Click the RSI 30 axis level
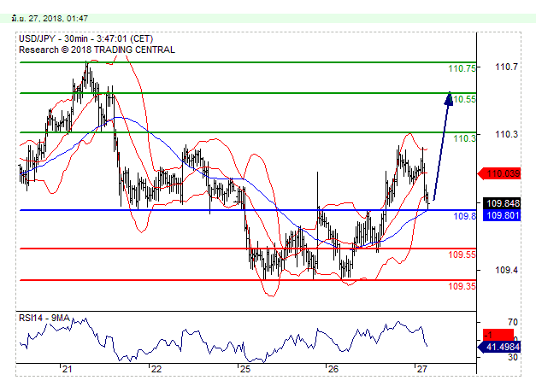Screen dimensions: 536x392 tap(512, 358)
